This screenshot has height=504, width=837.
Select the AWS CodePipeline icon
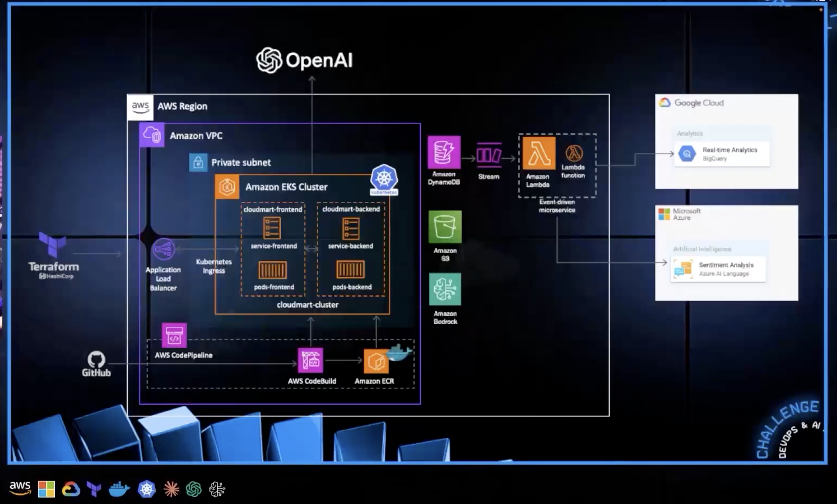coord(174,335)
